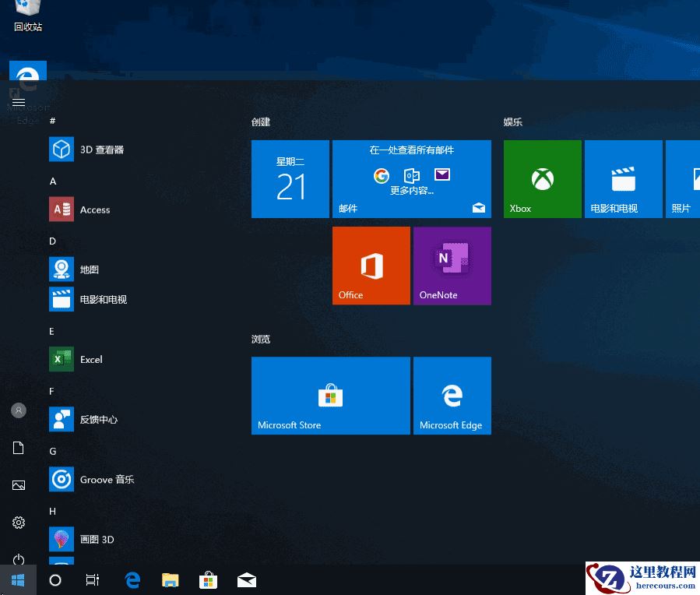Screen dimensions: 700x595
Task: Open the Mail app from the taskbar
Action: click(246, 579)
